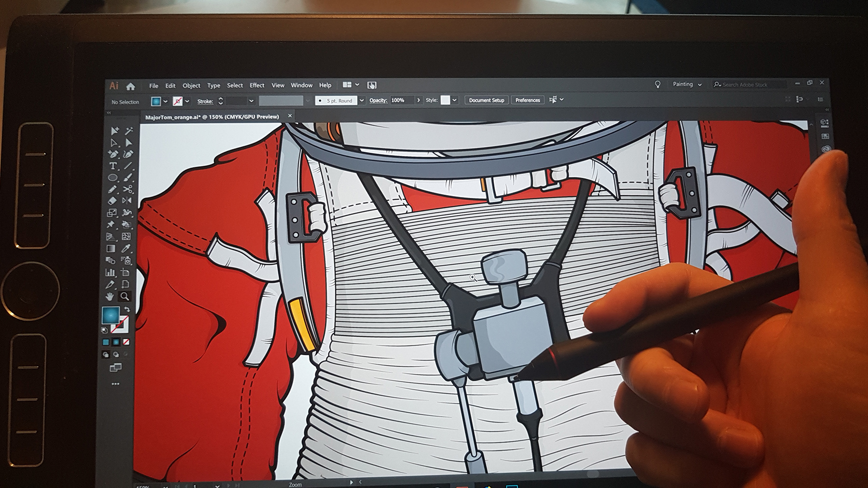Open stroke weight dropdown
This screenshot has height=488, width=868.
251,101
